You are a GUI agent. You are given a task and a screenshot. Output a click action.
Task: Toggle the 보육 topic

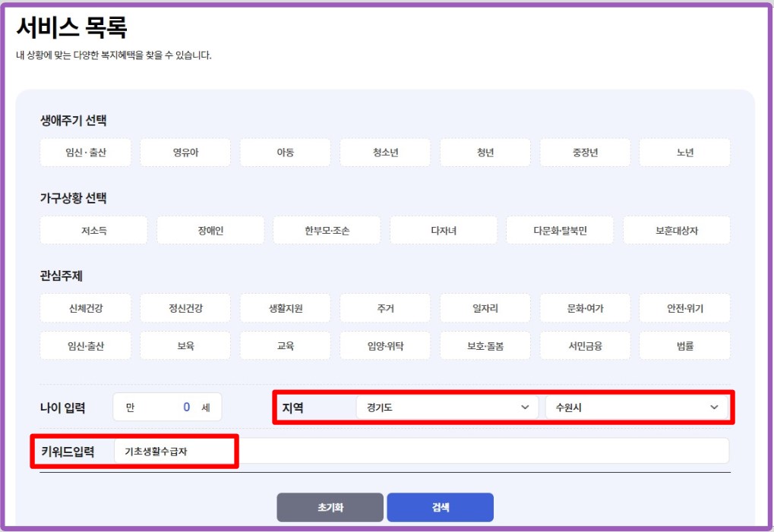(x=185, y=345)
